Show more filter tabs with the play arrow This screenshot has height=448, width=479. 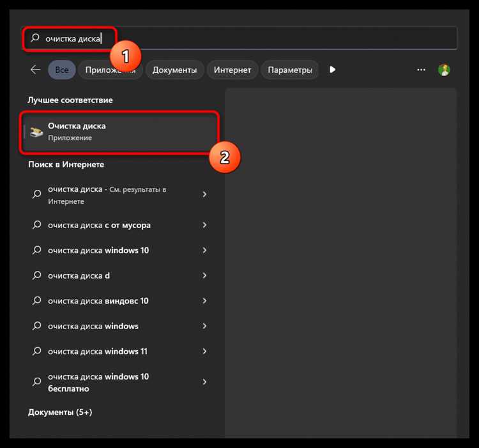click(332, 70)
